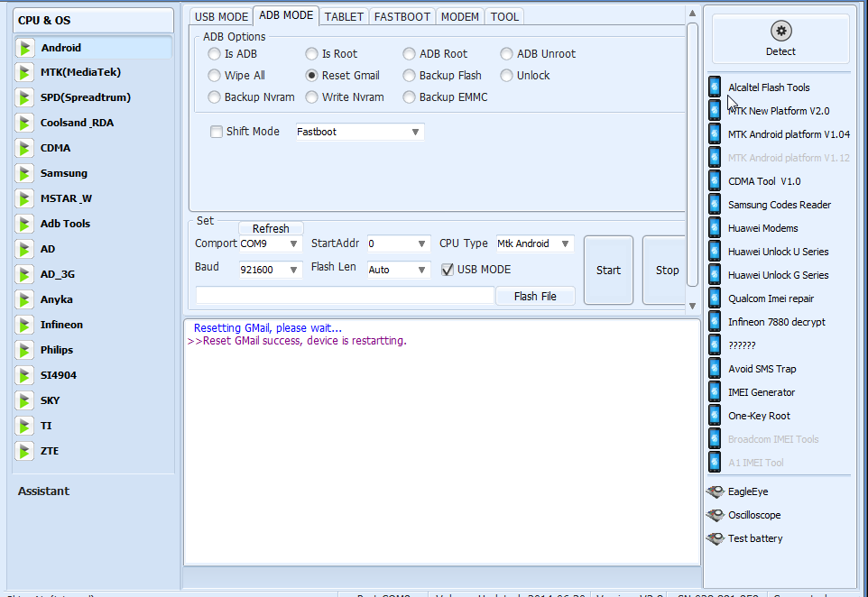Select the Unlock radio option
868x597 pixels.
point(506,75)
